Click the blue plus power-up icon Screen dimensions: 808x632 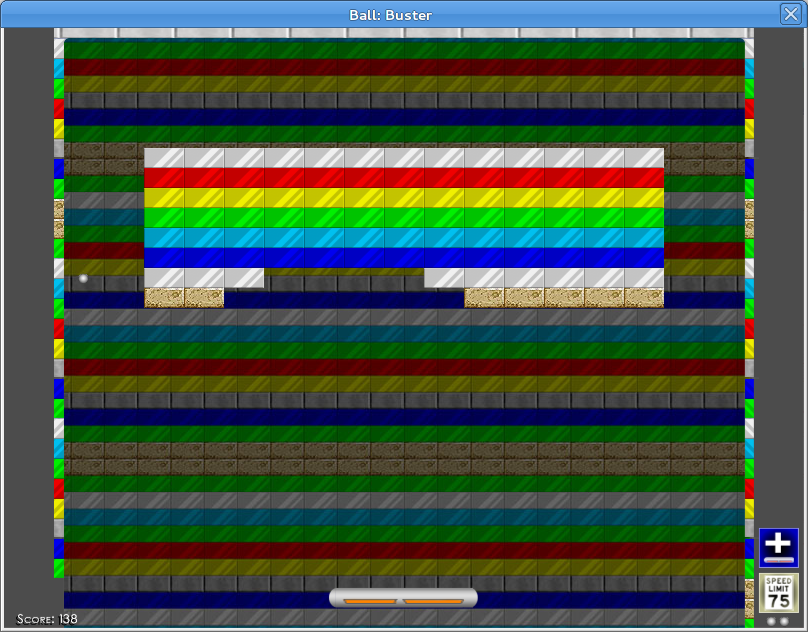[778, 547]
